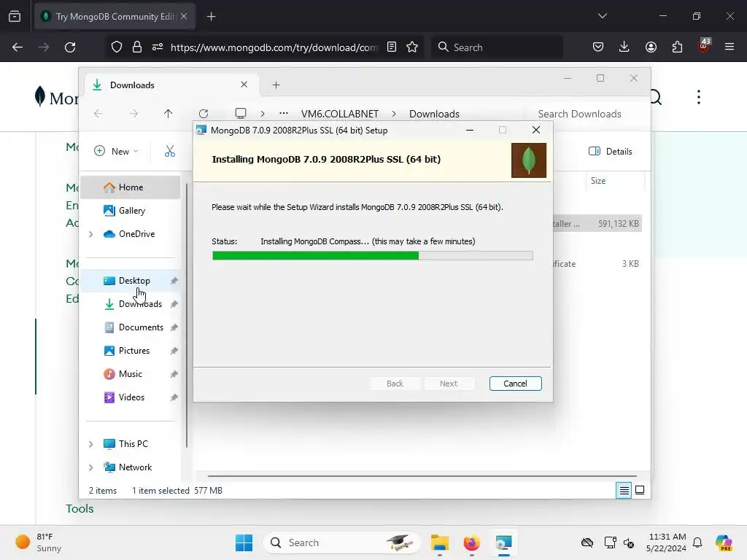
Task: Select the Downloads tab in File Explorer
Action: pyautogui.click(x=172, y=85)
